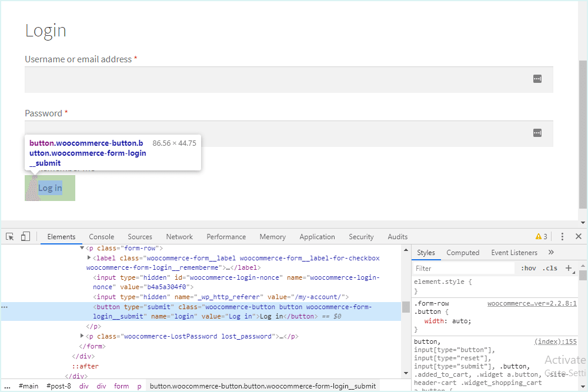
Task: Click the ellipsis beside the selected button node
Action: tap(4, 307)
